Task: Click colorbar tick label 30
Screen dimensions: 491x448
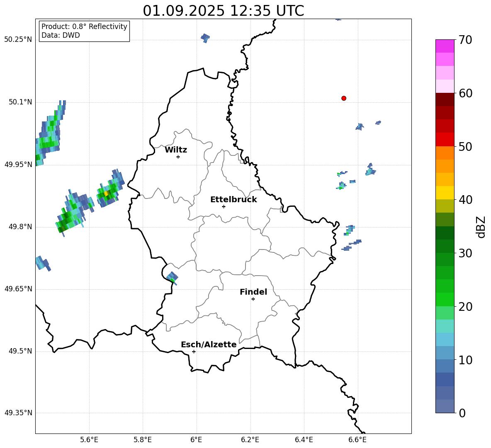Action: [465, 253]
